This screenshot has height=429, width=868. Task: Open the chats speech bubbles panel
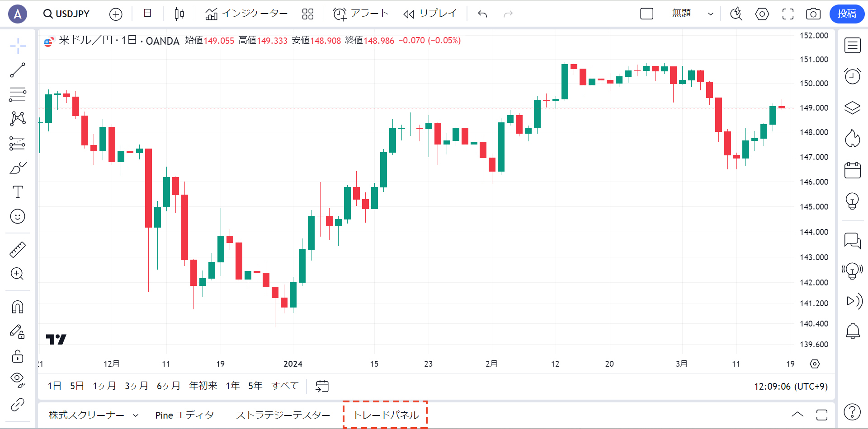[853, 240]
